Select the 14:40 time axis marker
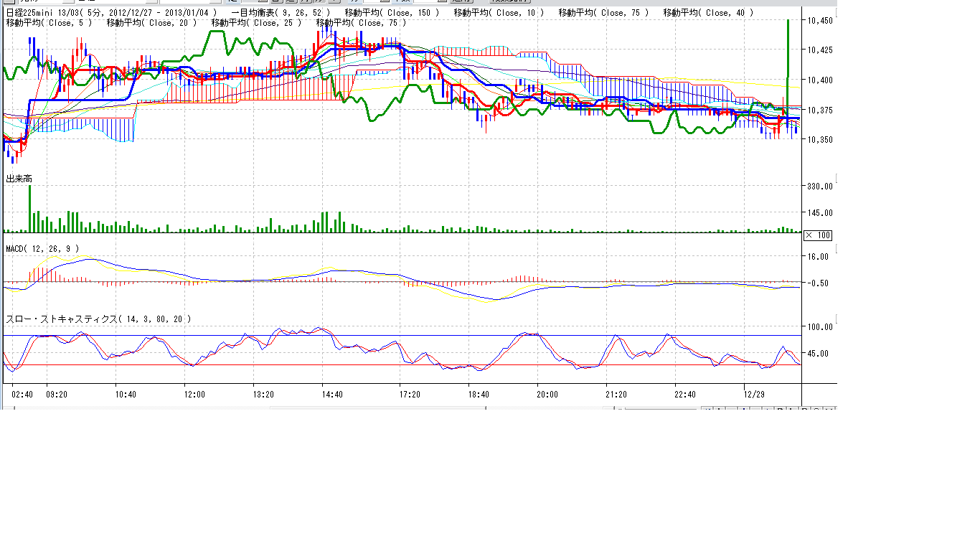This screenshot has width=980, height=551. 332,394
